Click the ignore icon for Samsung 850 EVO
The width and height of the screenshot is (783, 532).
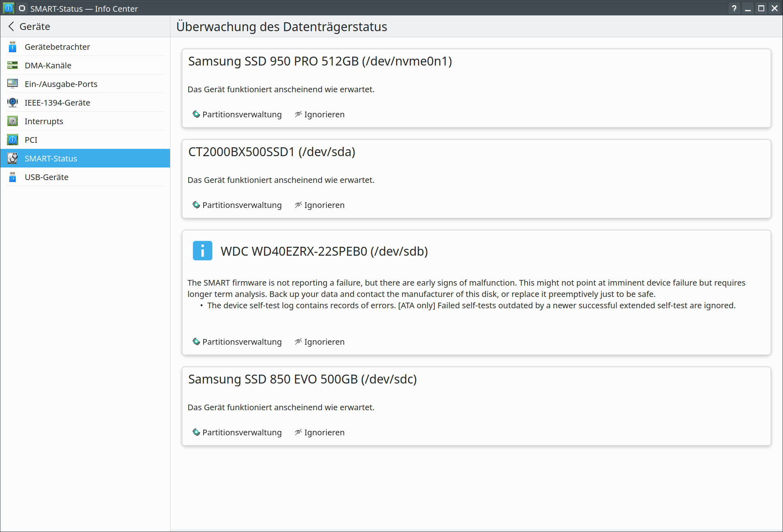click(298, 432)
